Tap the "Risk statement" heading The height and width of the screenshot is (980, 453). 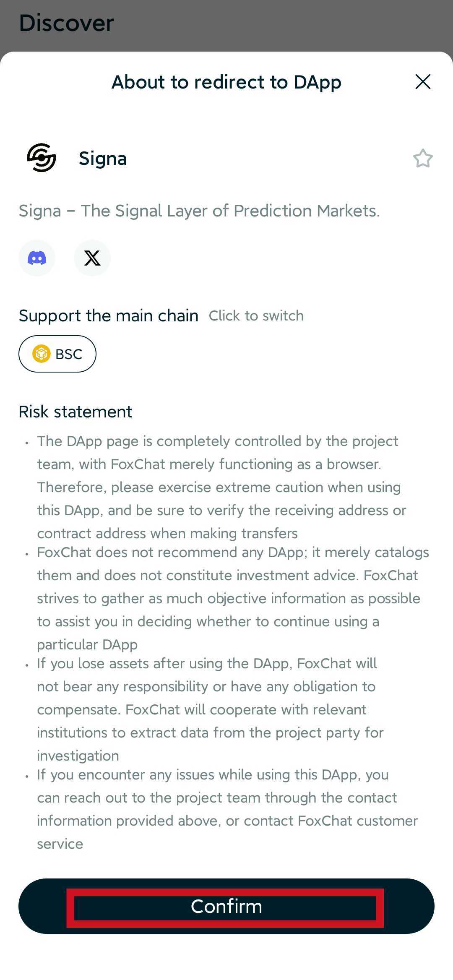click(x=75, y=412)
